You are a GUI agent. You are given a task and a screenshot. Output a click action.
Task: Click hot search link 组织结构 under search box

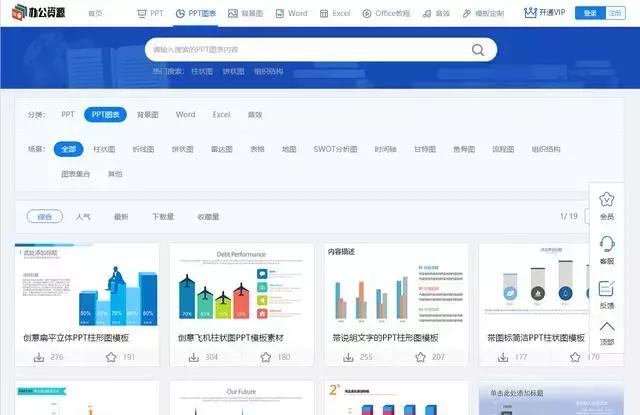(268, 71)
